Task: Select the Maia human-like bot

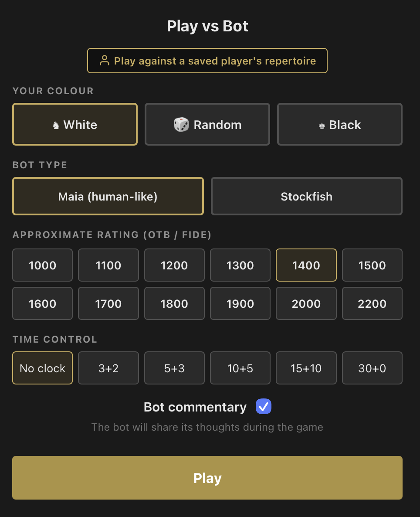Action: [x=108, y=196]
